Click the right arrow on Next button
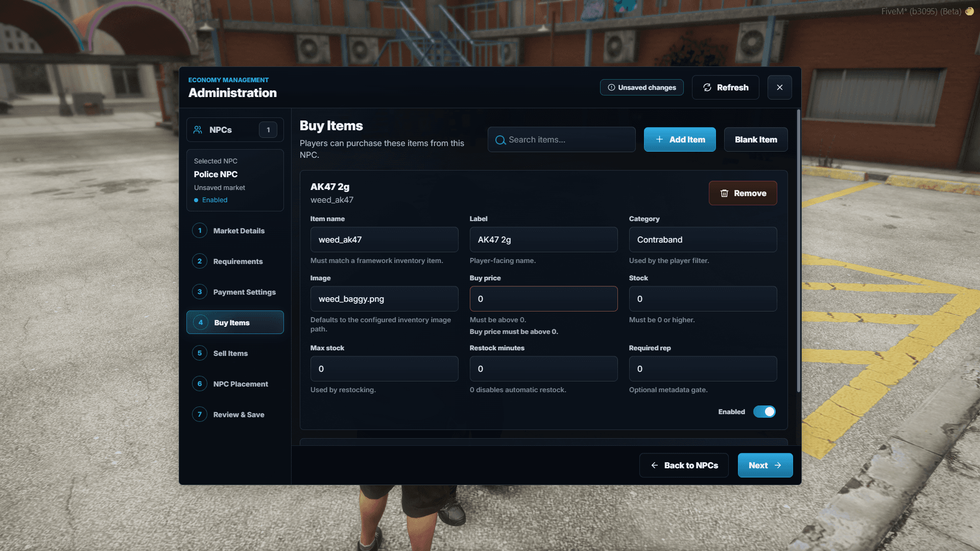Screen dimensions: 980x551 point(778,465)
